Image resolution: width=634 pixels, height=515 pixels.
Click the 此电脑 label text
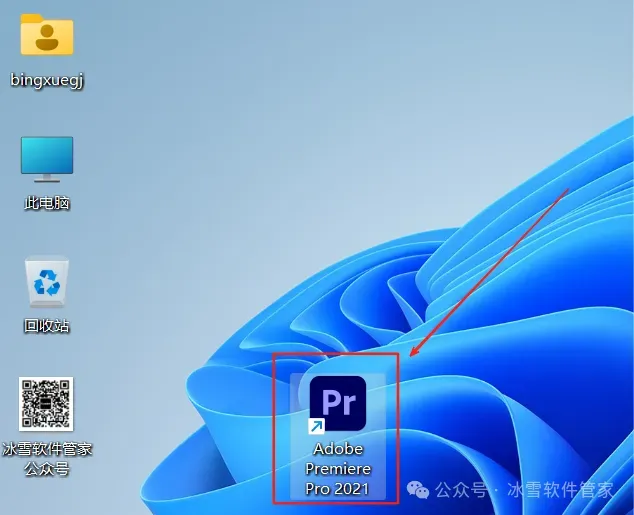click(47, 203)
